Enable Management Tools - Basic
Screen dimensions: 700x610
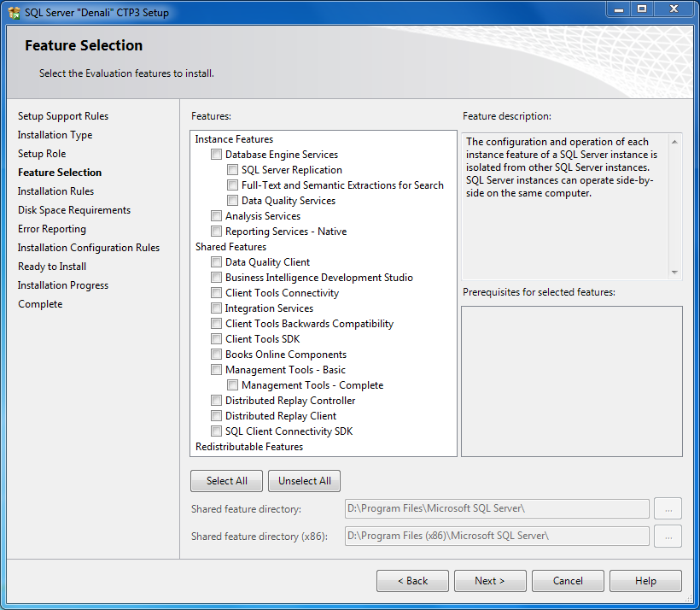click(217, 370)
